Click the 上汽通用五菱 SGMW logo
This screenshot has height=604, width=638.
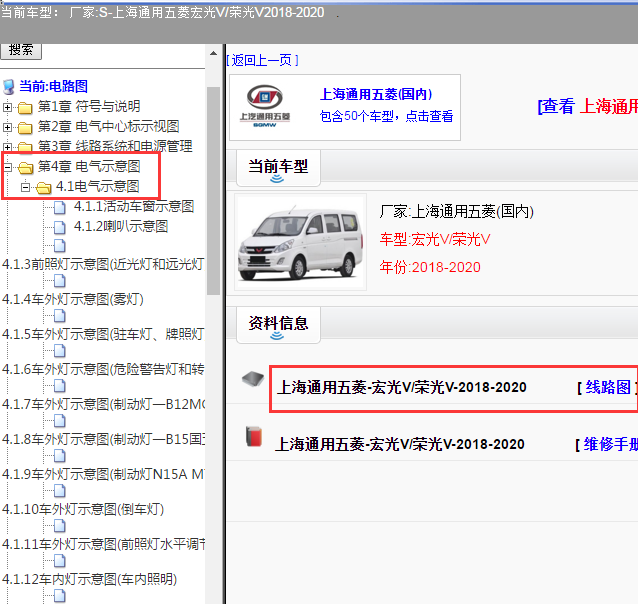tap(264, 106)
